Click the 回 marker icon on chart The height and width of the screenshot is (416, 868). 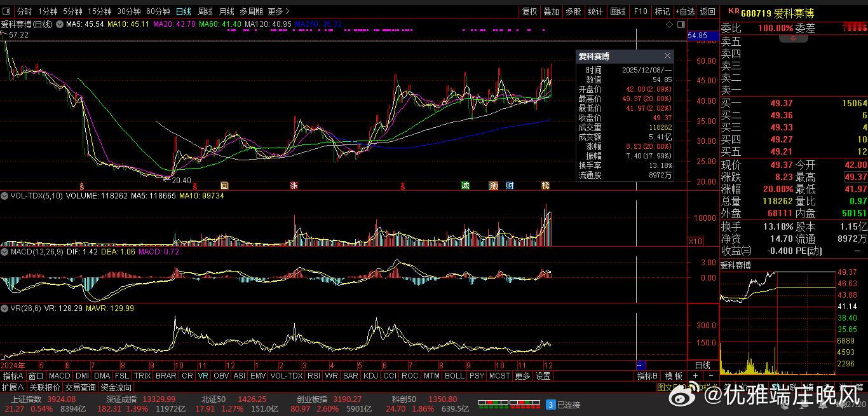tap(224, 186)
